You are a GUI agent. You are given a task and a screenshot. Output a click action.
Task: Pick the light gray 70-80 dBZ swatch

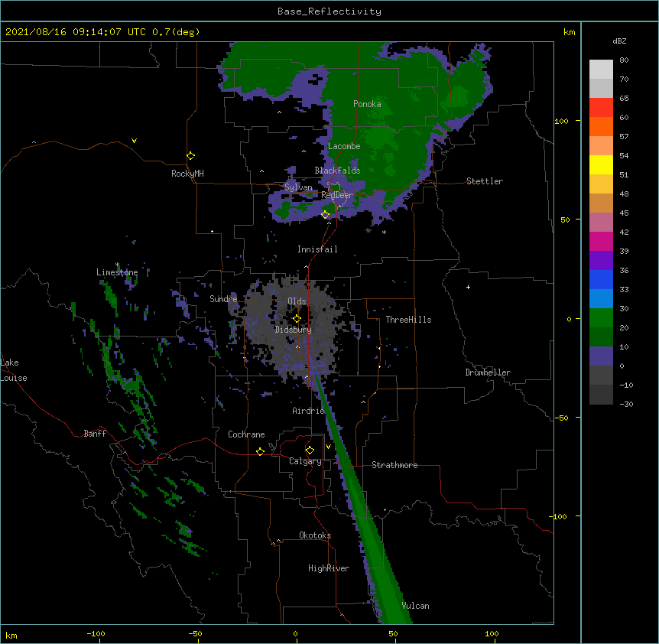click(x=601, y=70)
